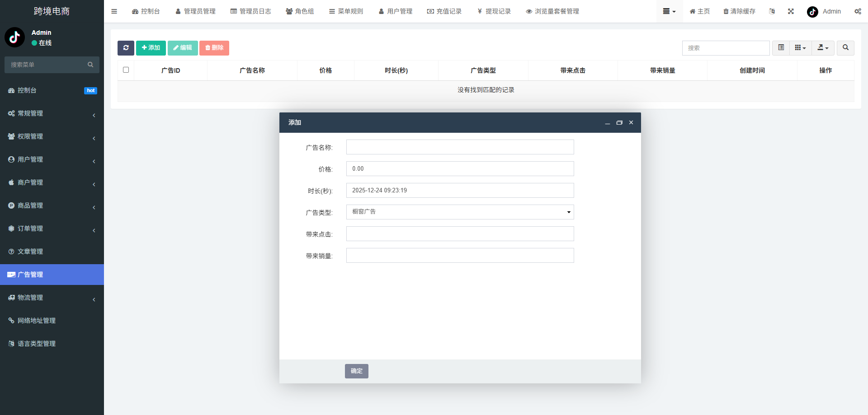This screenshot has height=415, width=868.
Task: Expand the columns visibility dropdown above the table
Action: click(x=800, y=47)
